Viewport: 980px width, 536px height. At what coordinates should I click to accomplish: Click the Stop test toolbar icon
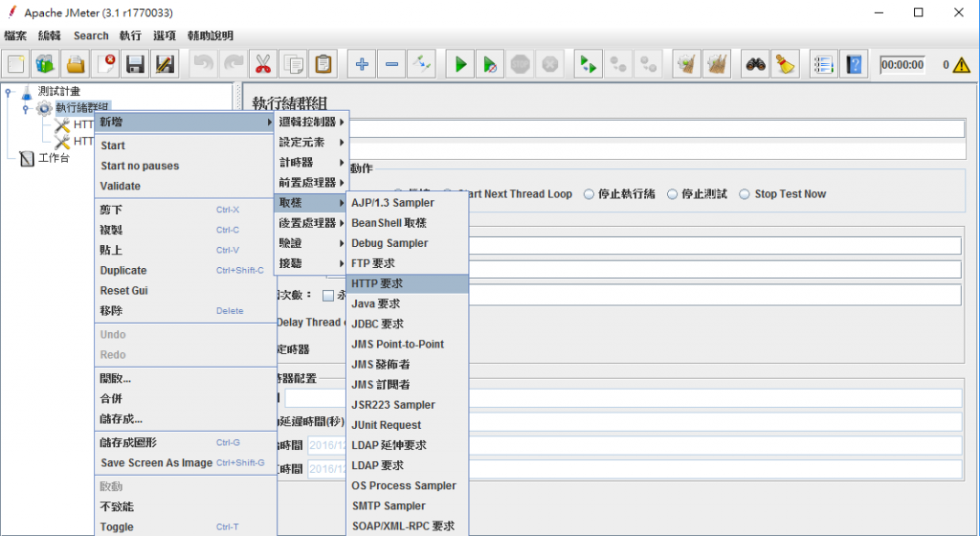click(x=520, y=64)
